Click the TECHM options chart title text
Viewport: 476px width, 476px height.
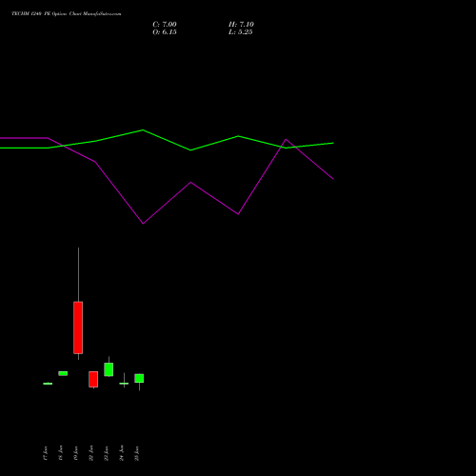[x=67, y=14]
